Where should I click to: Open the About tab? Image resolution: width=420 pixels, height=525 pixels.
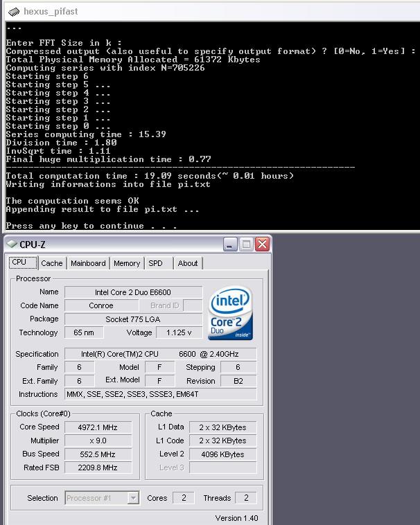(188, 263)
